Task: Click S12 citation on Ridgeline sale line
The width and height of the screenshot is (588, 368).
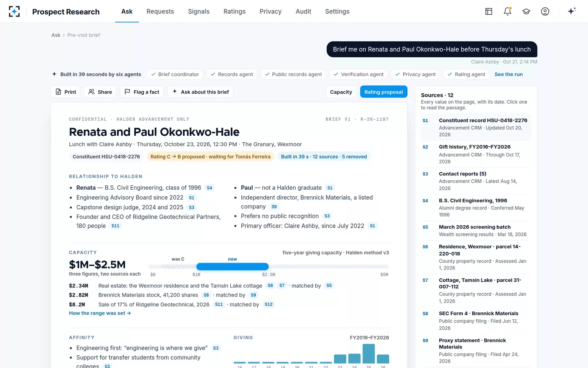Action: [269, 305]
